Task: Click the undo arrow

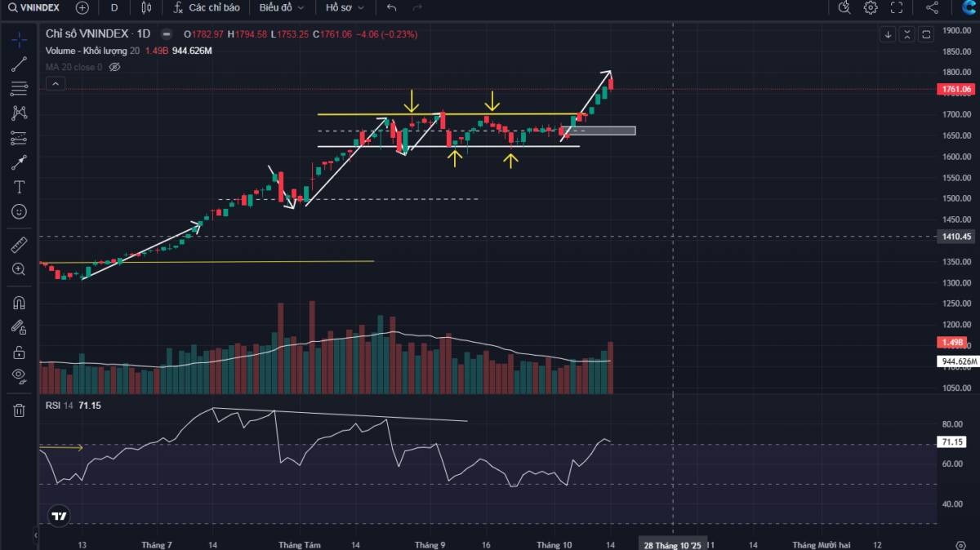Action: [x=391, y=8]
